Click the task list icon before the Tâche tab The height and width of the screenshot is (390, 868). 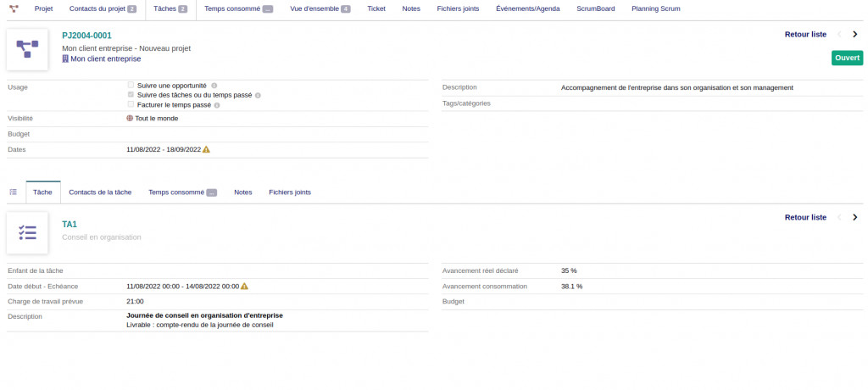pyautogui.click(x=13, y=192)
